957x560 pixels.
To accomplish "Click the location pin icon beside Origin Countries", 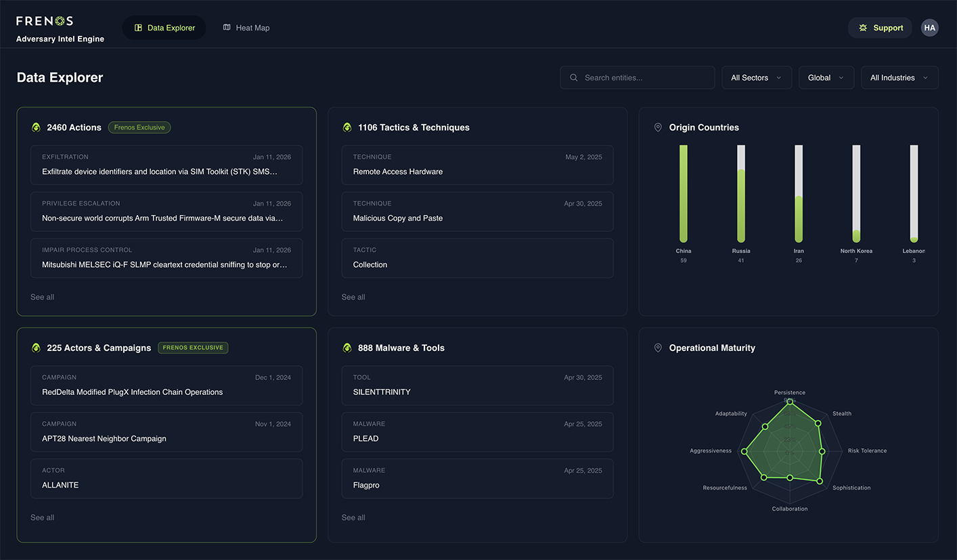I will 658,127.
